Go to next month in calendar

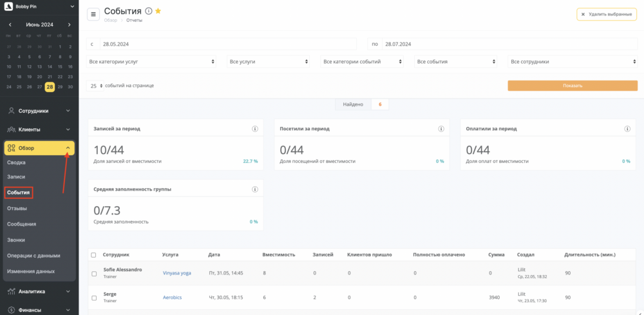[69, 24]
